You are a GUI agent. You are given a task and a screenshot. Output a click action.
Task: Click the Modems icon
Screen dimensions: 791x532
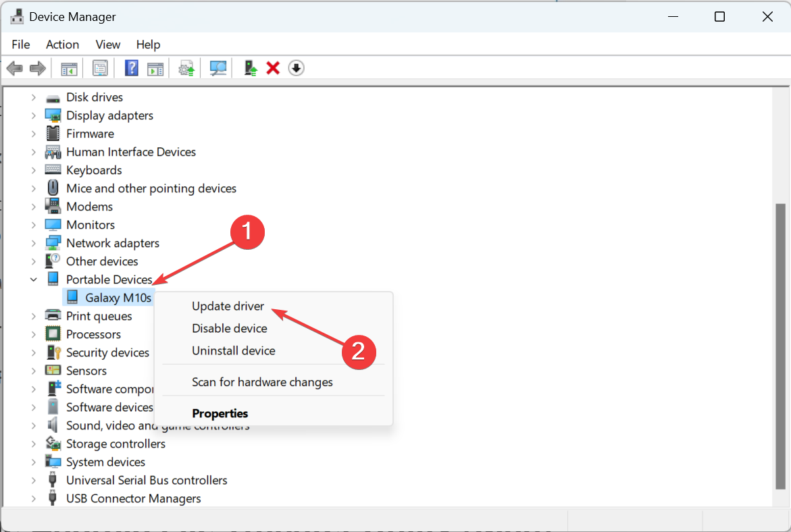53,206
